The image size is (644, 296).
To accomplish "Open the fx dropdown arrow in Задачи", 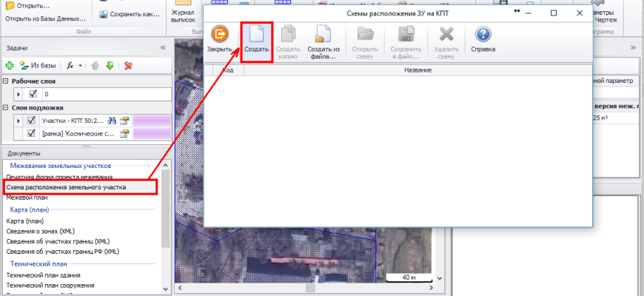I will click(80, 66).
